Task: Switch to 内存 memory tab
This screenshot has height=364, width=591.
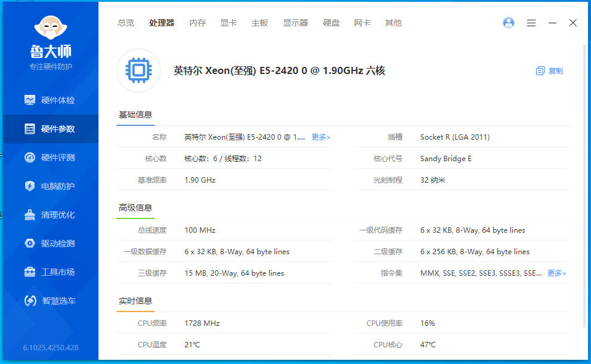Action: (198, 23)
